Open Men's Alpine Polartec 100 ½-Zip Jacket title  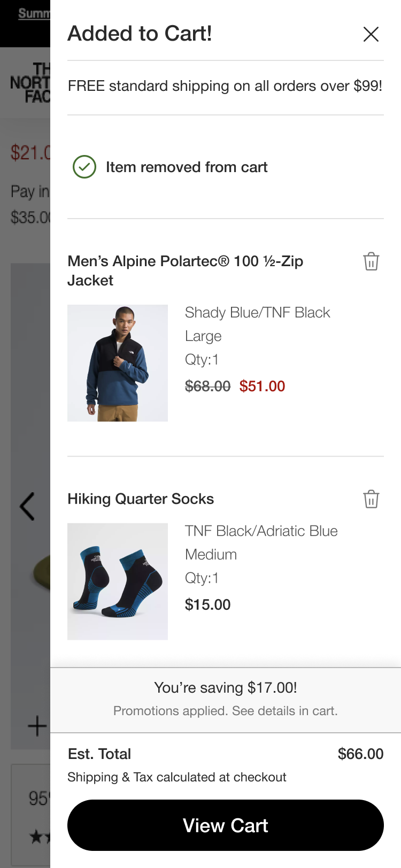(x=185, y=270)
